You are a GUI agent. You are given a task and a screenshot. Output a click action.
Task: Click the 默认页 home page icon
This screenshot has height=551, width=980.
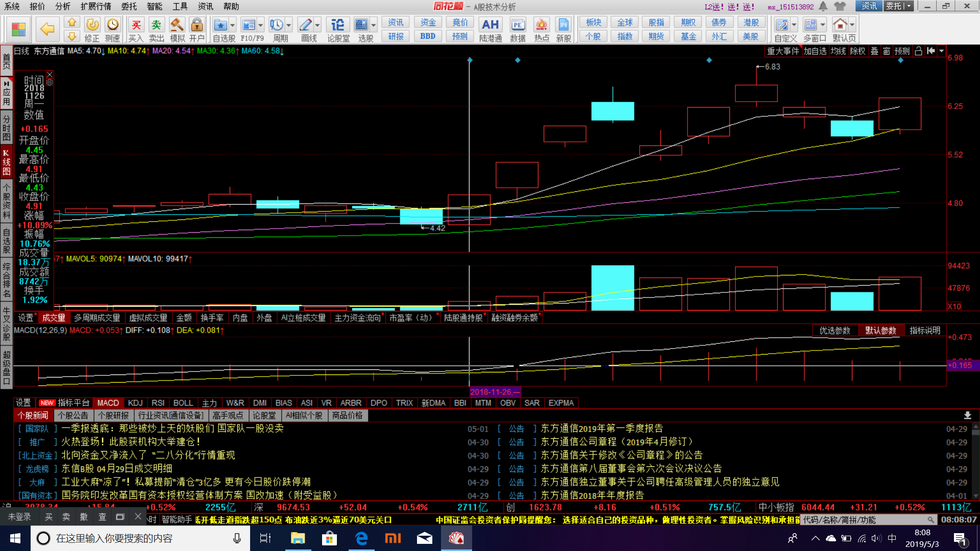pos(840,24)
